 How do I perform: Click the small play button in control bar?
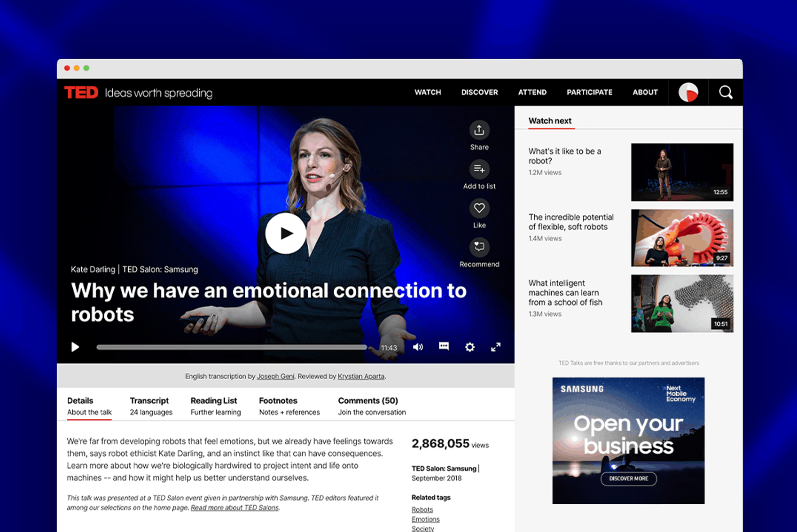[x=75, y=347]
